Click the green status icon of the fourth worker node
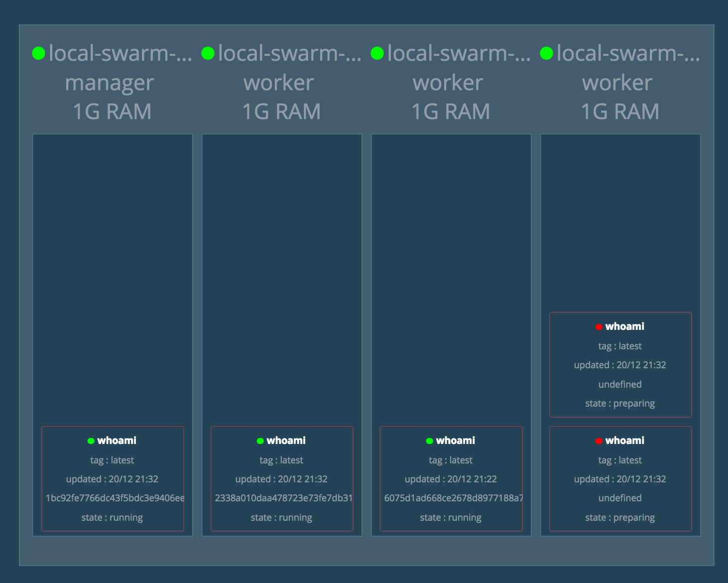This screenshot has width=728, height=583. tap(546, 52)
